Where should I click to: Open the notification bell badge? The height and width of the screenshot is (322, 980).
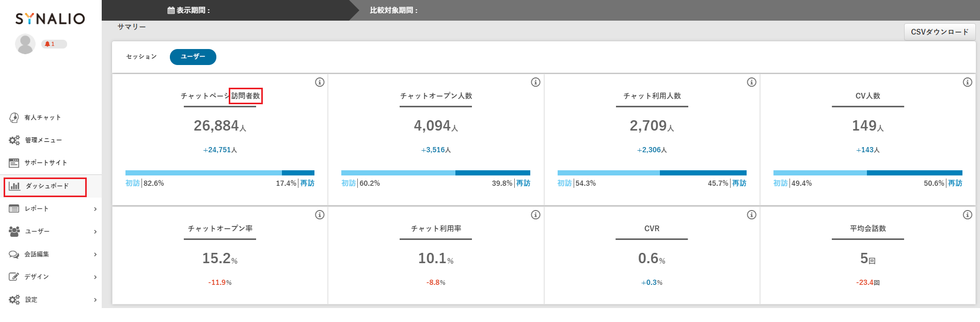pos(54,44)
